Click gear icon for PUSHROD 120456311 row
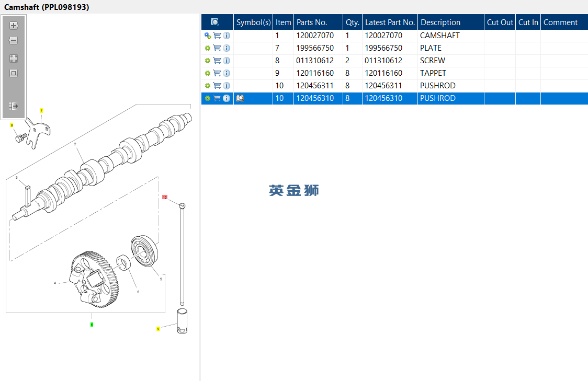 (x=208, y=86)
